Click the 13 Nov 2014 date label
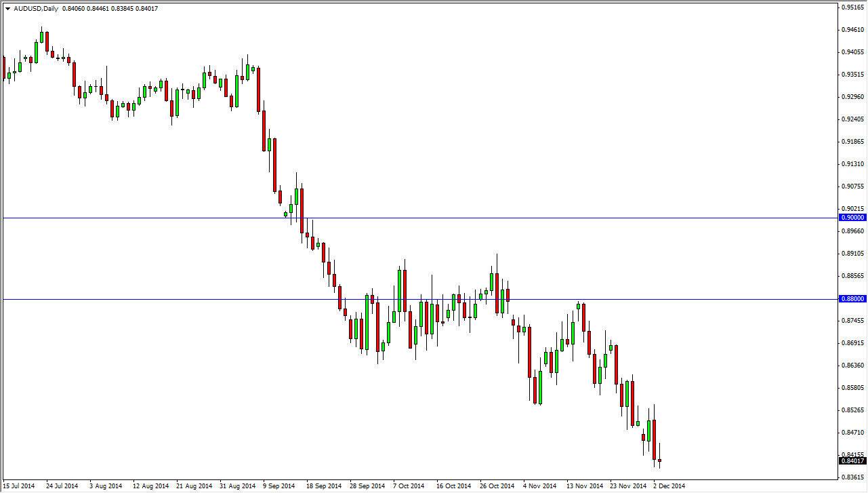 [x=584, y=486]
